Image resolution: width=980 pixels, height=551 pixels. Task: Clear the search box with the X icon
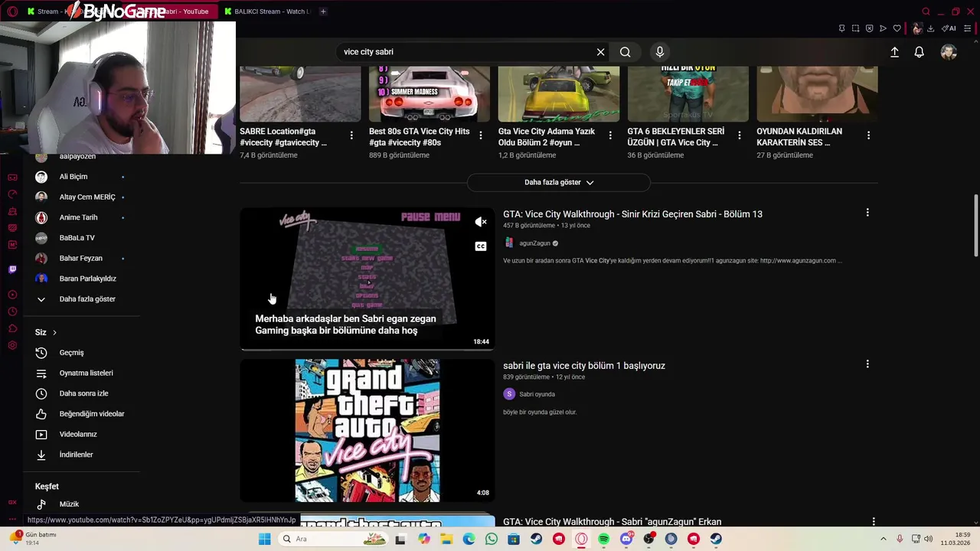[x=600, y=52]
